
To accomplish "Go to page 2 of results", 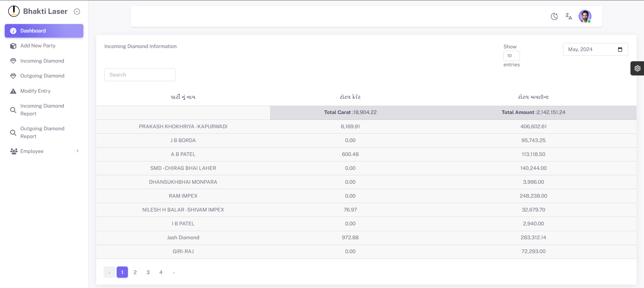I will click(x=135, y=272).
